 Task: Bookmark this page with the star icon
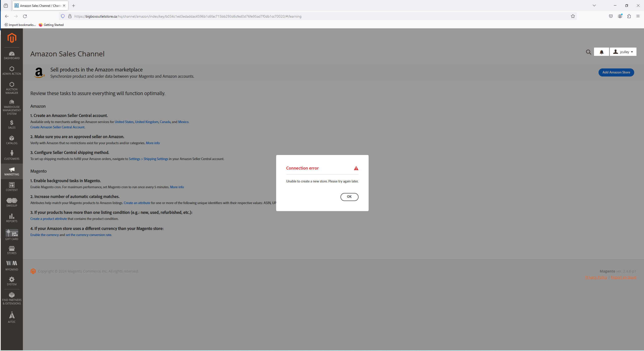coord(573,16)
